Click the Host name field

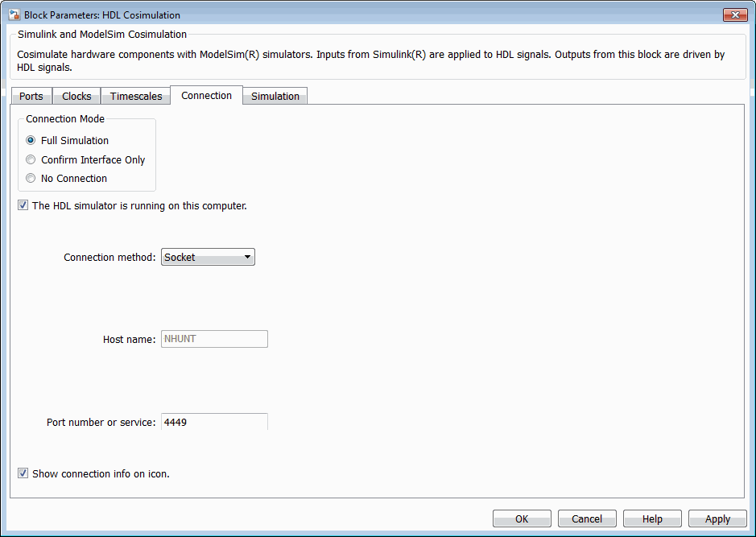[214, 339]
